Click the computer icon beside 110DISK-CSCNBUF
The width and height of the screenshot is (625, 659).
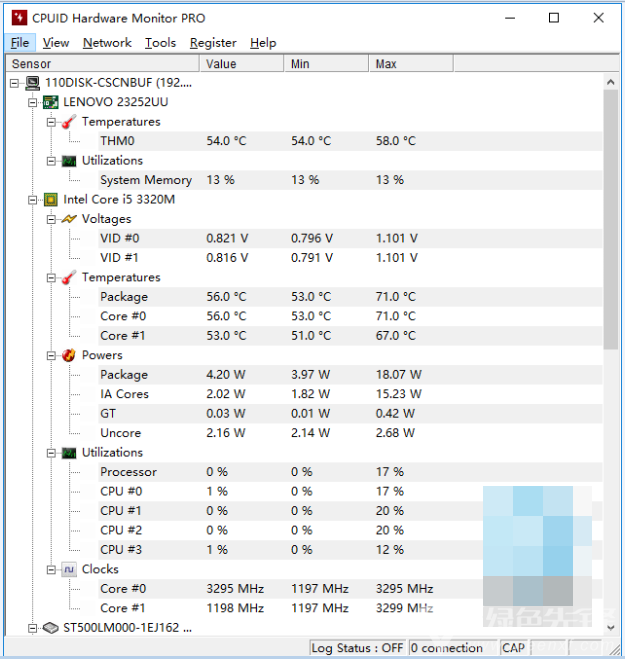pyautogui.click(x=32, y=83)
